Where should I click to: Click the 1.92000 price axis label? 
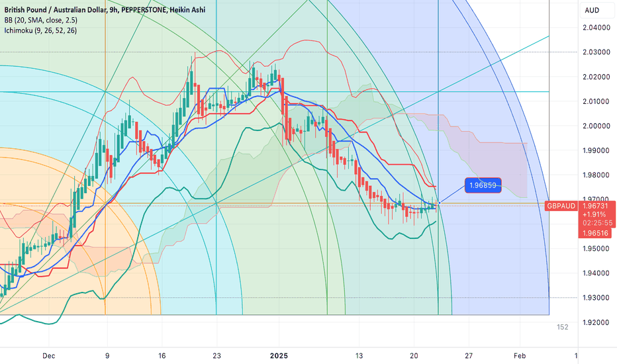(x=596, y=322)
